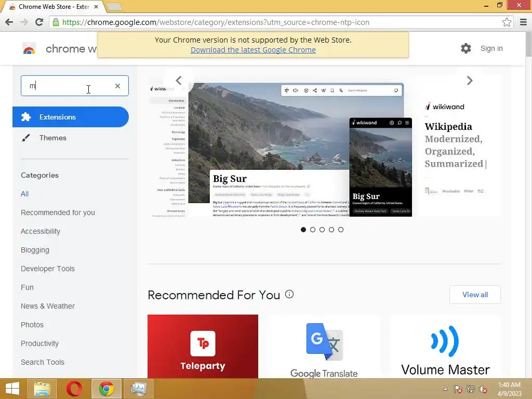Click the green padlock site security icon

(x=56, y=22)
